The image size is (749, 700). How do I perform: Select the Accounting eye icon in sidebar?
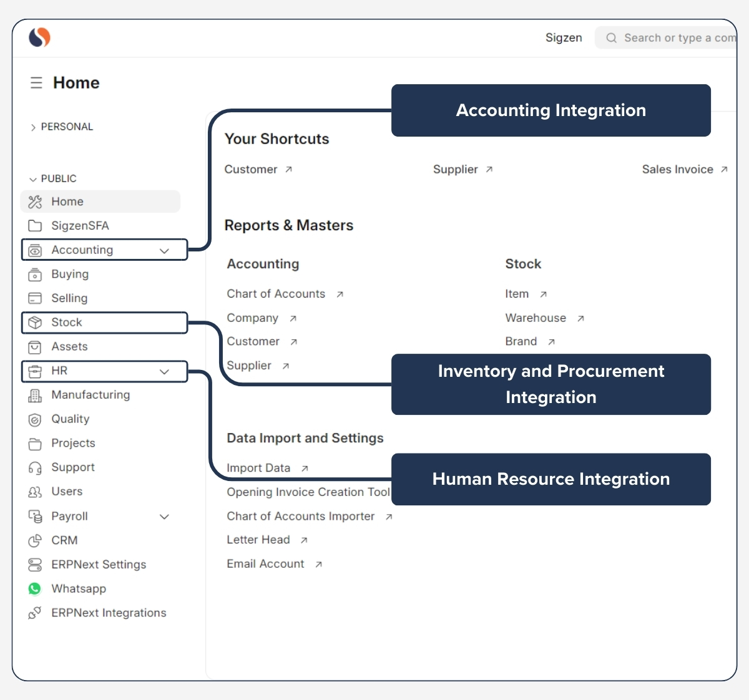(x=35, y=250)
